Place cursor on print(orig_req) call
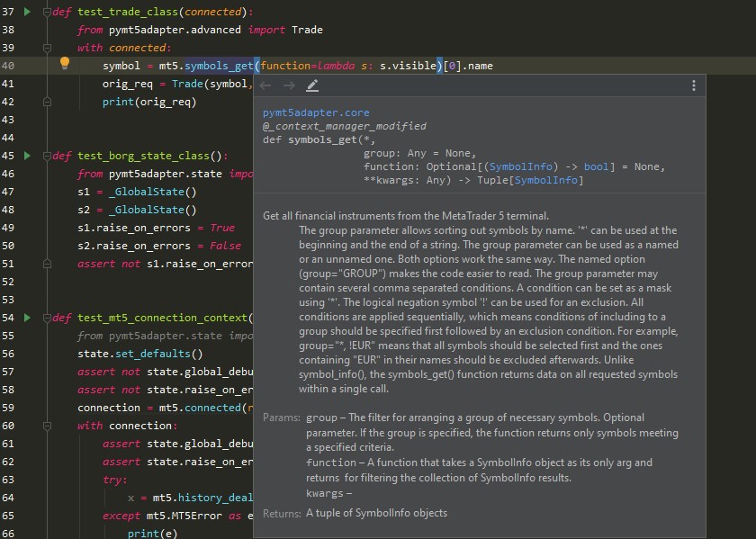The height and width of the screenshot is (539, 756). pyautogui.click(x=148, y=102)
